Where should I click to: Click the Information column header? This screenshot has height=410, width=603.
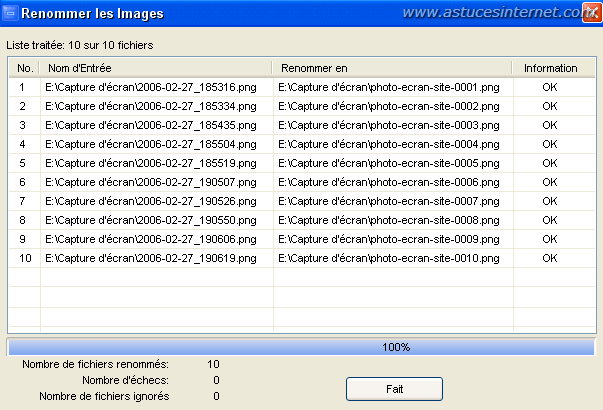point(549,68)
